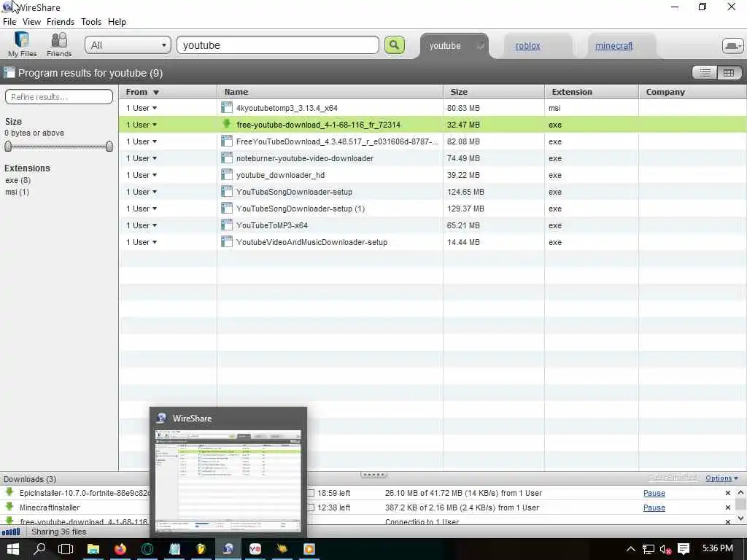This screenshot has width=747, height=560.
Task: Expand 1 User dropdown for YoutubeVideoAndMusicDownloader-setup
Action: [x=142, y=242]
